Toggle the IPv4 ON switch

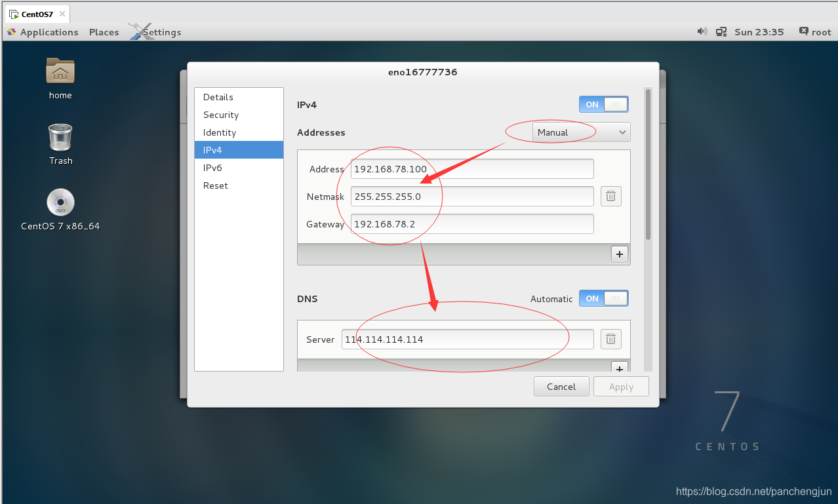point(603,104)
